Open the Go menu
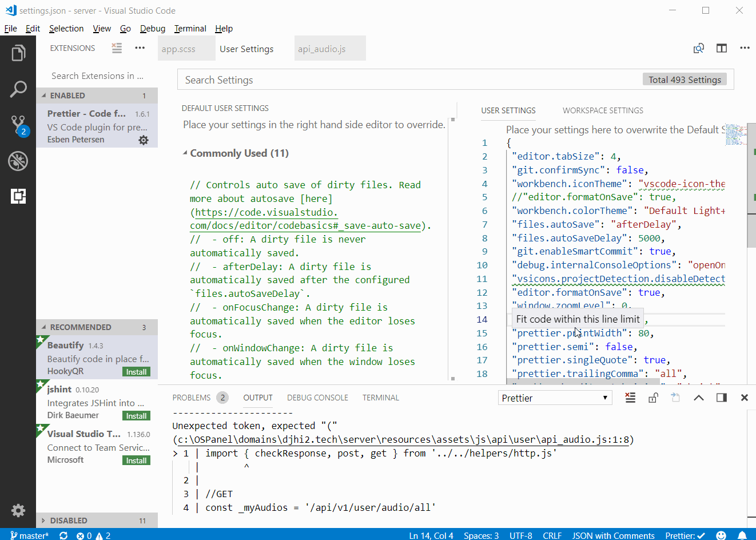Screen dimensions: 756x540 click(125, 29)
